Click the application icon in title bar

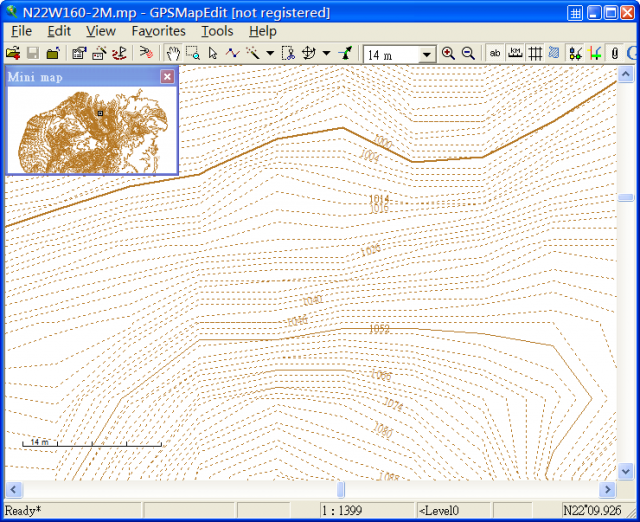tap(12, 12)
